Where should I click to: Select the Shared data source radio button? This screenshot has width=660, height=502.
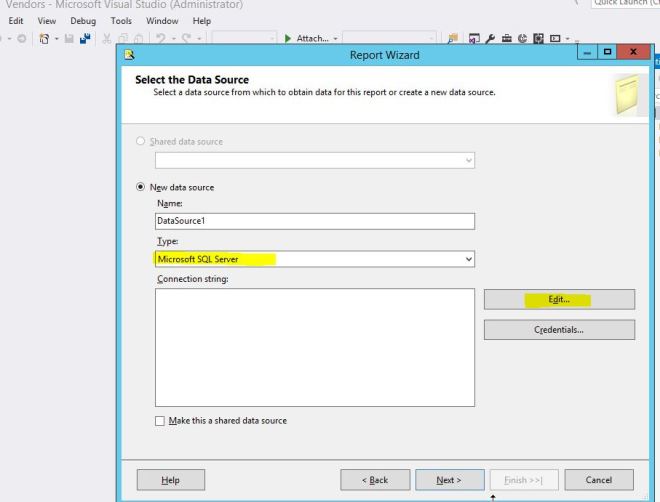141,141
